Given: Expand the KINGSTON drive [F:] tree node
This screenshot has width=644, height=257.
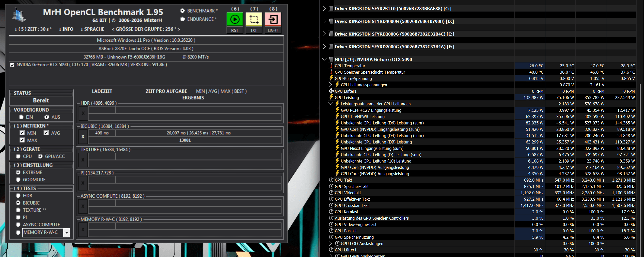Looking at the screenshot, I should [324, 47].
